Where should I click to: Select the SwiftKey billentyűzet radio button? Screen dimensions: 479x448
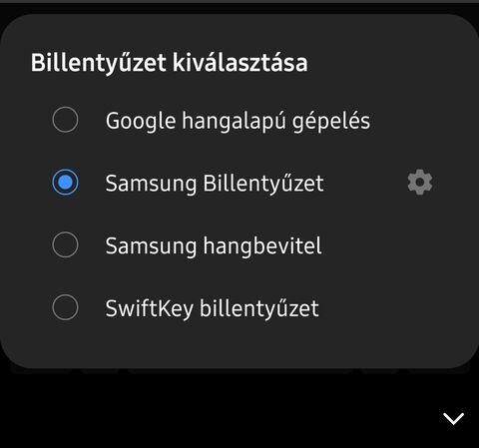(65, 307)
